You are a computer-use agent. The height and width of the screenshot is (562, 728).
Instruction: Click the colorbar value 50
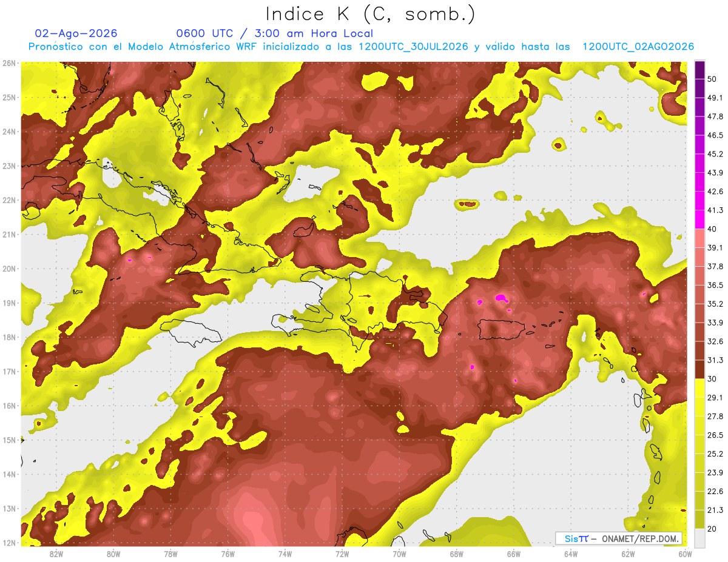pyautogui.click(x=712, y=79)
